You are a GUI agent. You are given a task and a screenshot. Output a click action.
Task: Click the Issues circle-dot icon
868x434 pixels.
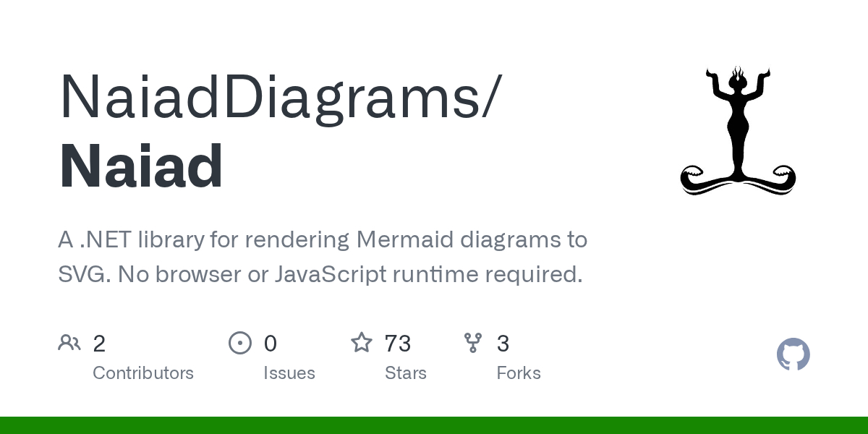click(x=240, y=343)
